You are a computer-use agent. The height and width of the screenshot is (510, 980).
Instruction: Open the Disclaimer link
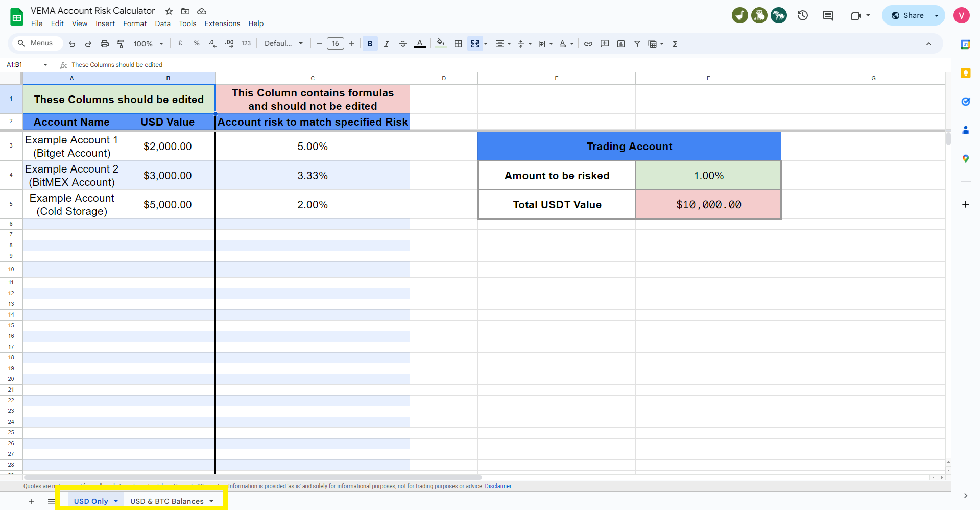[498, 486]
